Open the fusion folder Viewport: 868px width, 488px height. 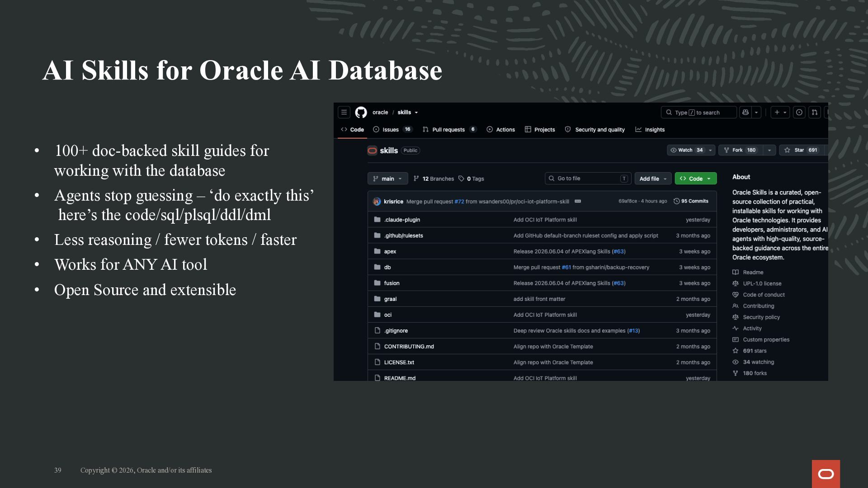point(392,283)
